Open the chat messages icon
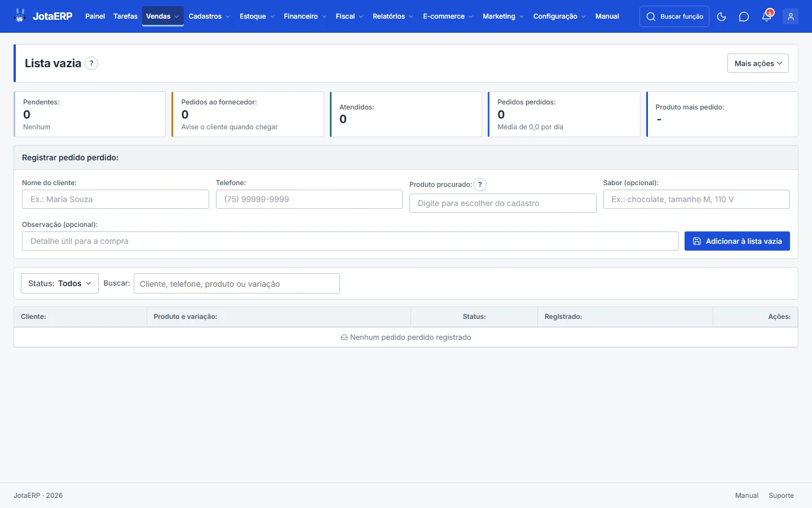Screen dimensions: 812x508 tap(744, 16)
